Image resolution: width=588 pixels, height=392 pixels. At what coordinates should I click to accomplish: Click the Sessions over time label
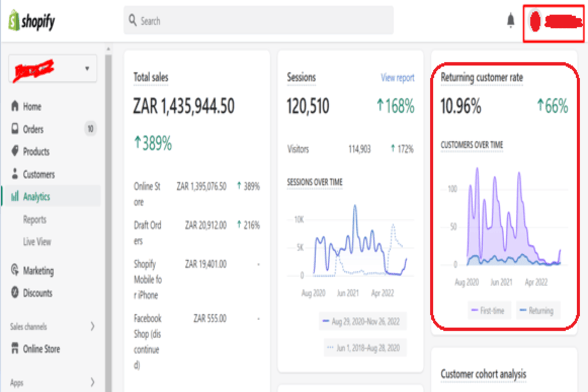tap(315, 182)
